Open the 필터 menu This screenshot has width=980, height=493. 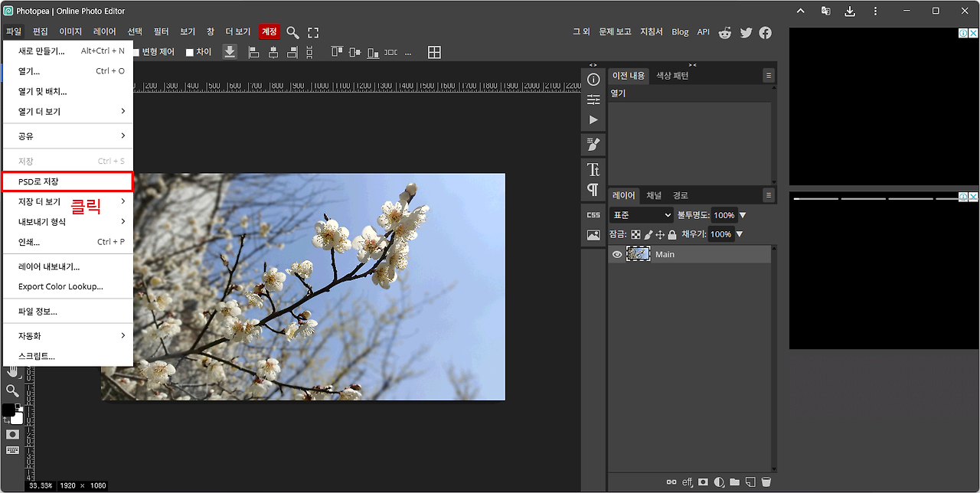[x=161, y=32]
